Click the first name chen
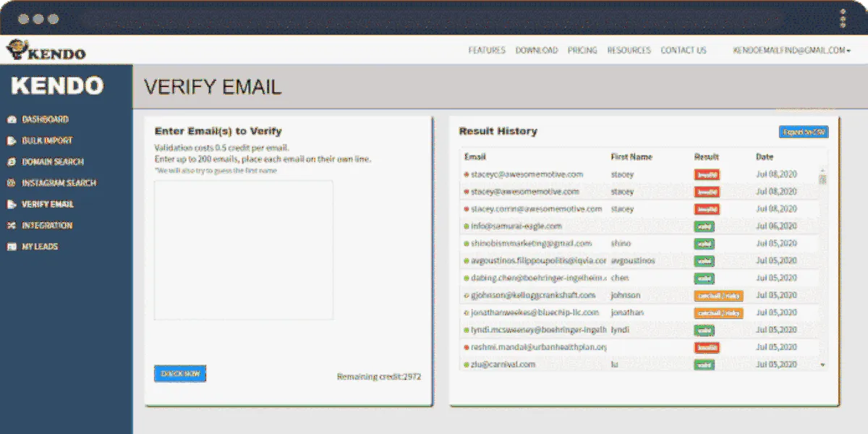This screenshot has width=868, height=434. tap(620, 278)
